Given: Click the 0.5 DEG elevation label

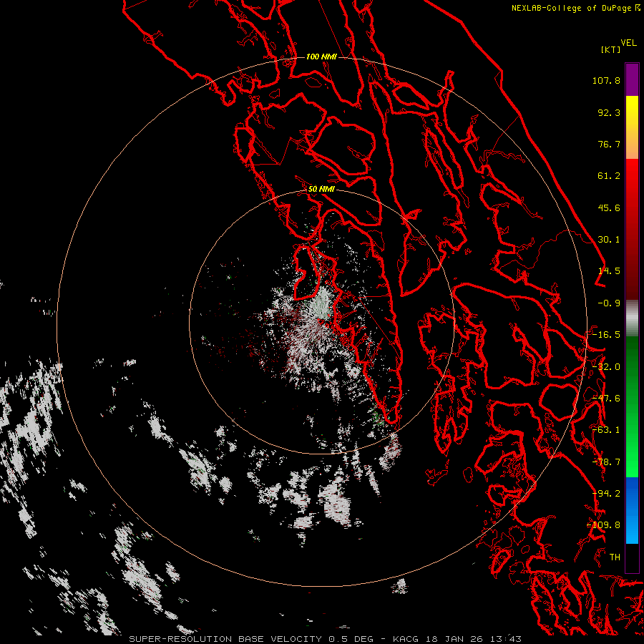Looking at the screenshot, I should coord(351,639).
